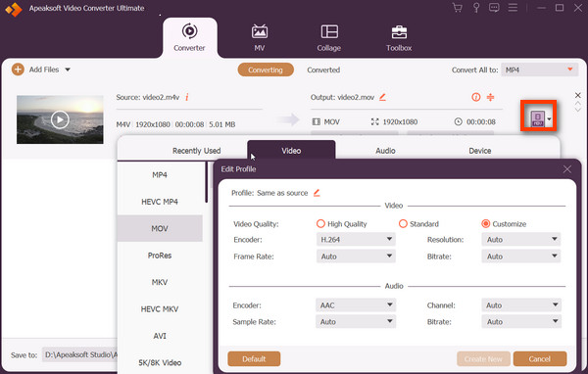
Task: Open the Frame Rate dropdown
Action: coord(356,257)
